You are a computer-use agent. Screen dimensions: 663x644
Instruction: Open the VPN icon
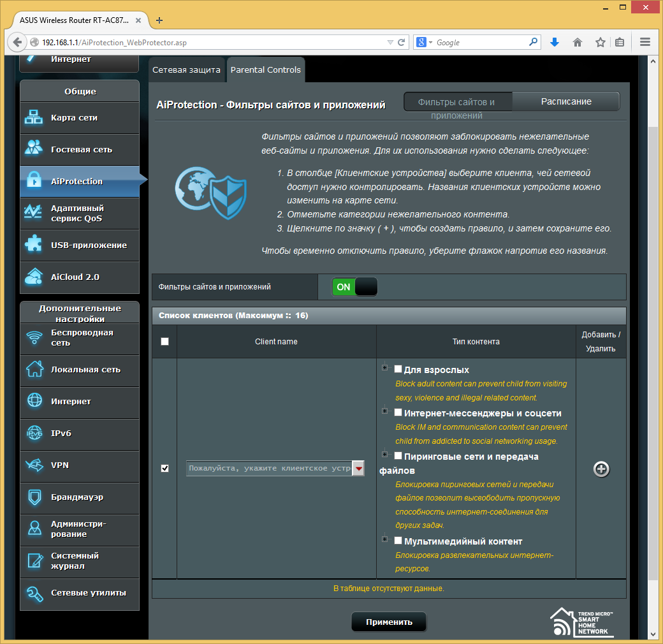[x=34, y=465]
